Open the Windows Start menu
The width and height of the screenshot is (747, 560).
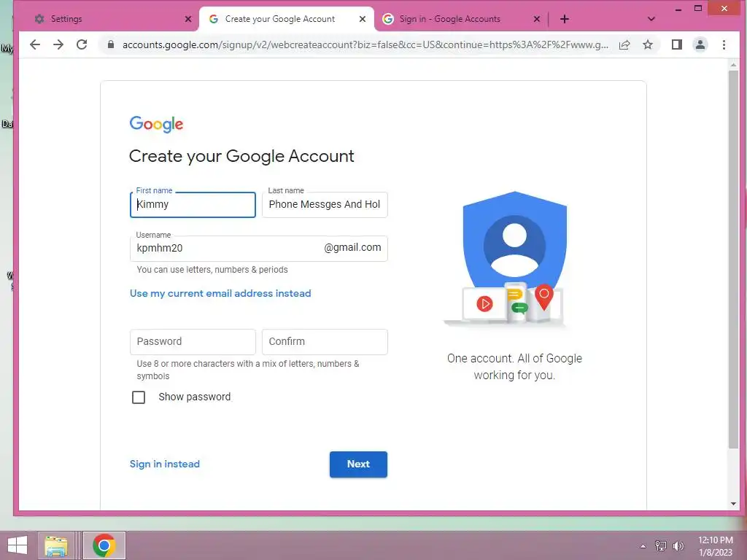point(18,545)
